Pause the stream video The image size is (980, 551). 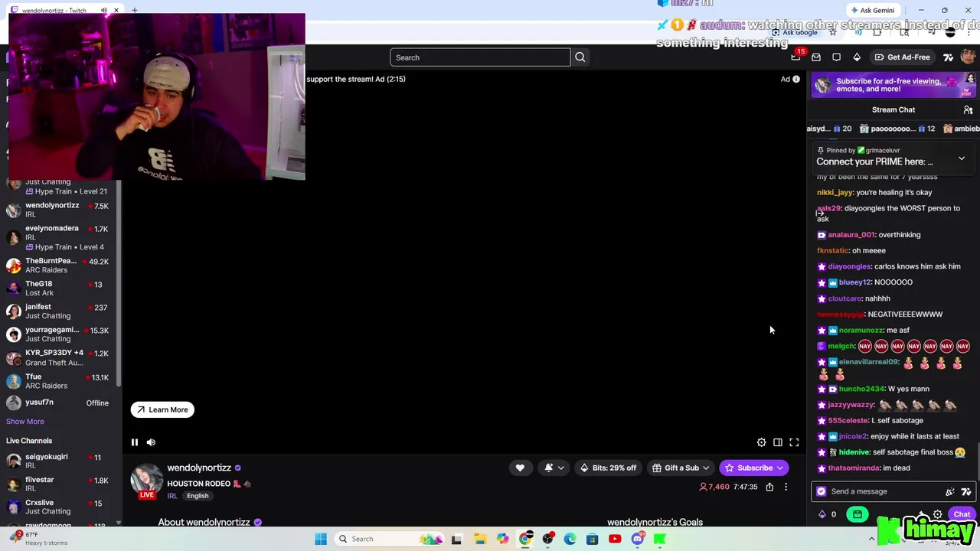(x=134, y=442)
